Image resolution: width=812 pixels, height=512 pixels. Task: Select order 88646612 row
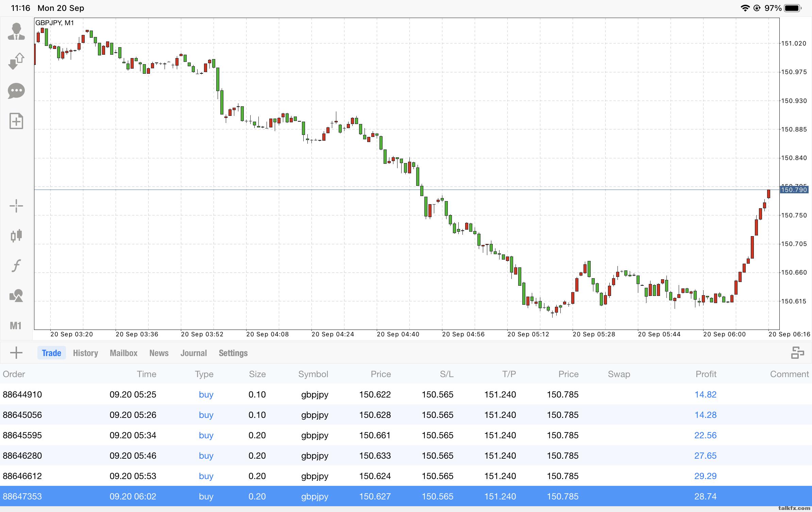click(406, 476)
